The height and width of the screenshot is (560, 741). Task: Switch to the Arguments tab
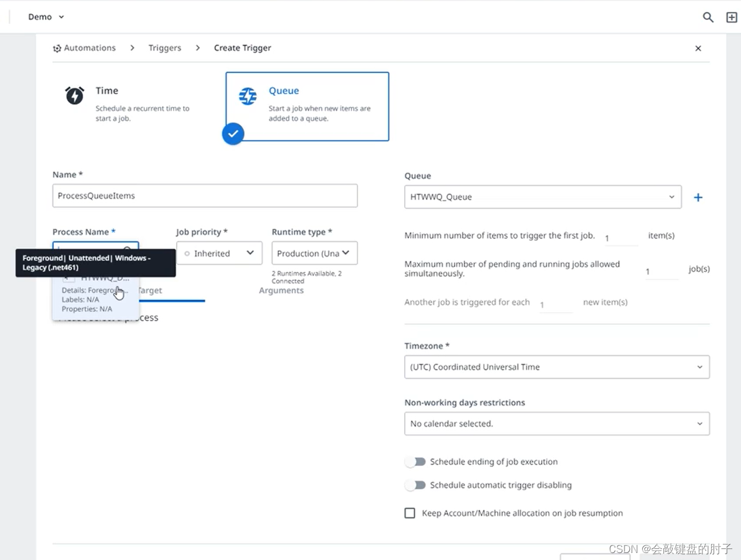(281, 291)
